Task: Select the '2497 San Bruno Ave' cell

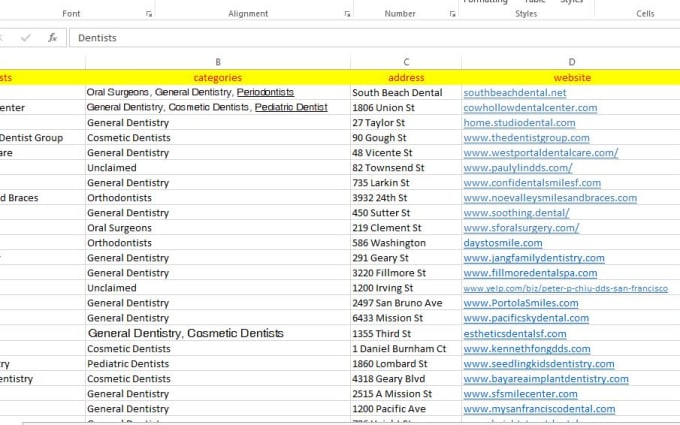Action: pos(406,303)
